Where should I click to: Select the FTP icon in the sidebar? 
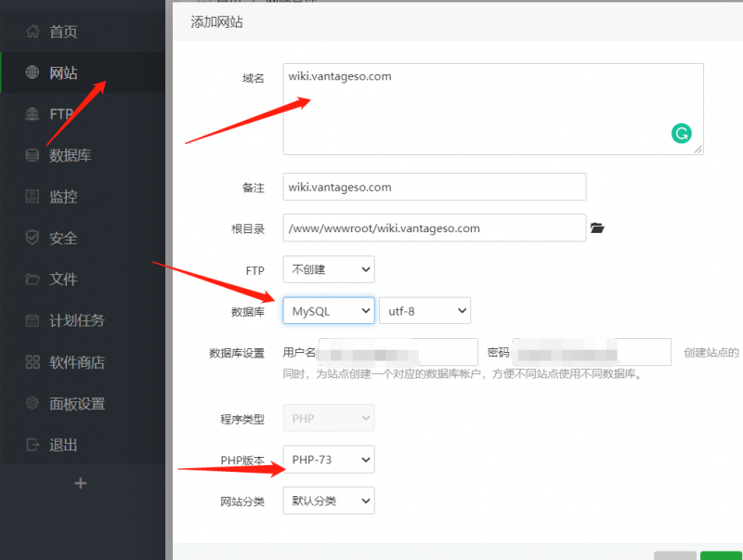click(33, 114)
